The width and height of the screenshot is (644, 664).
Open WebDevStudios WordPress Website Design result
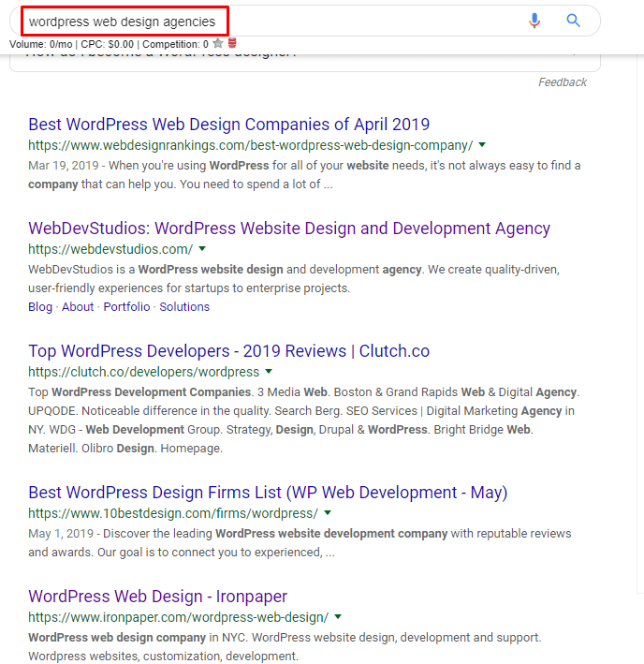pos(289,229)
